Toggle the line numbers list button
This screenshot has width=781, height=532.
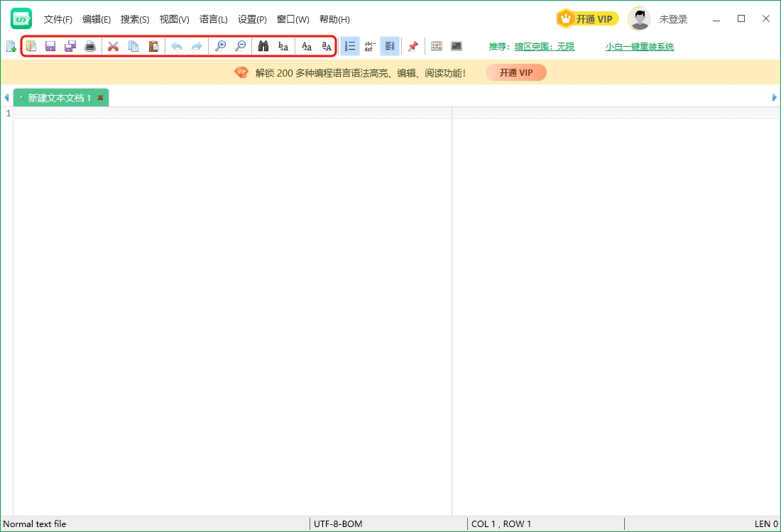[x=349, y=47]
